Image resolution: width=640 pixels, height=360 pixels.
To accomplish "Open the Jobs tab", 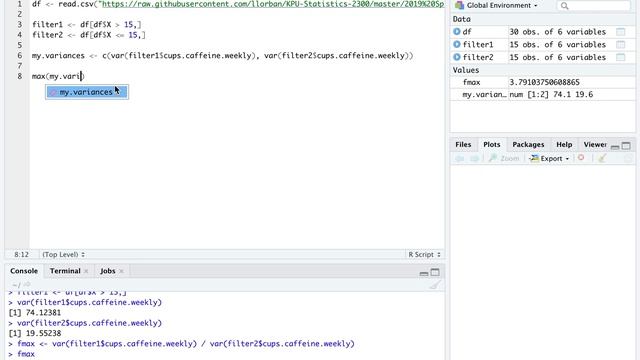I will tap(108, 271).
